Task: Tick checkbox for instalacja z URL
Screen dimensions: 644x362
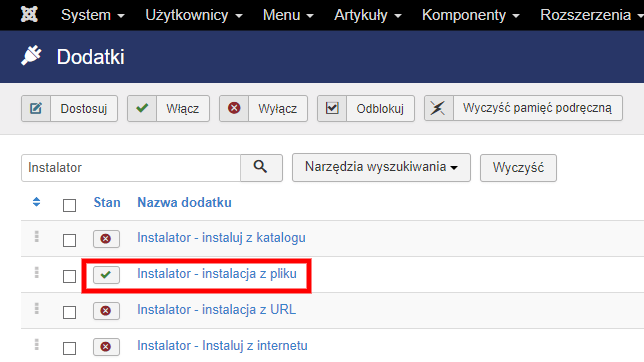Action: [x=69, y=312]
